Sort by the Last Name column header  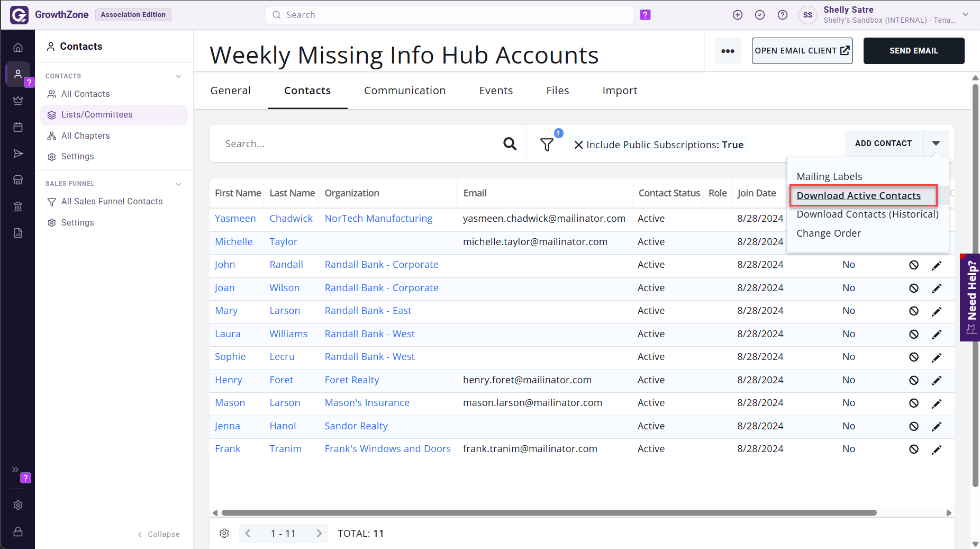[x=292, y=193]
